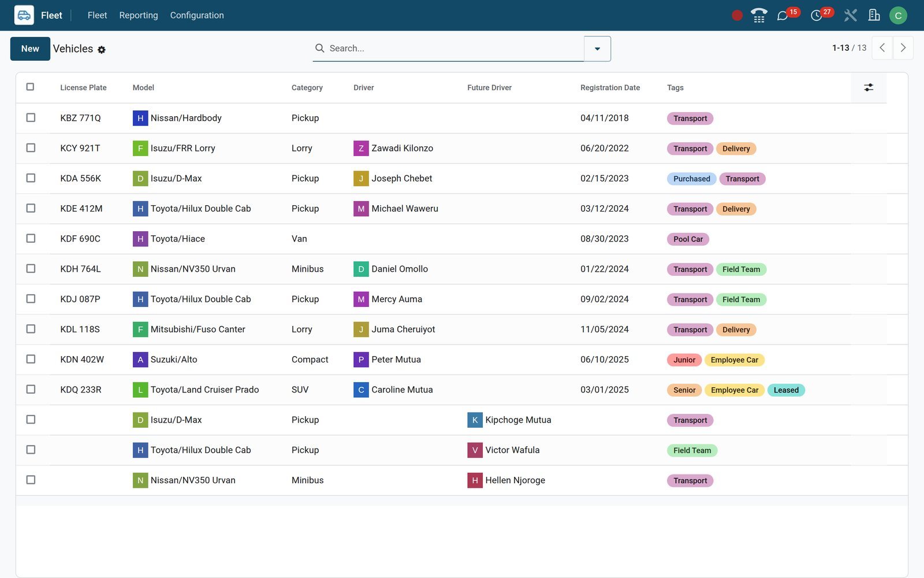Open the Reporting menu
Screen dimensions: 924x578
(139, 16)
